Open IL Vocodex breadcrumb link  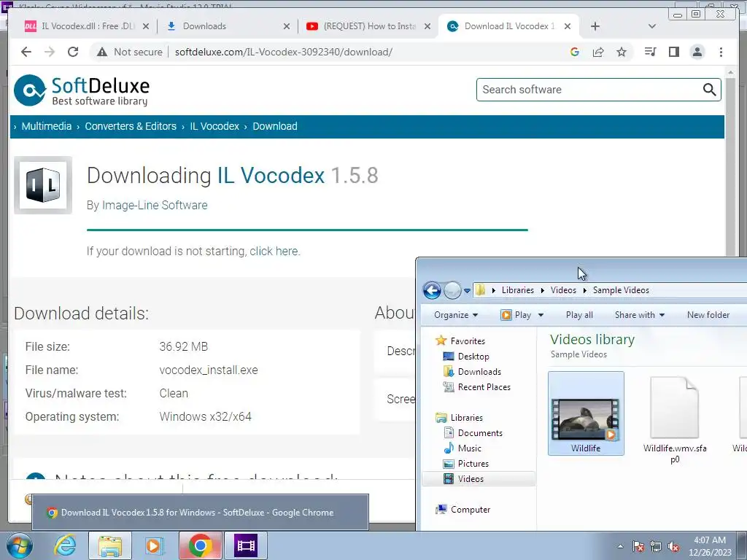[214, 126]
